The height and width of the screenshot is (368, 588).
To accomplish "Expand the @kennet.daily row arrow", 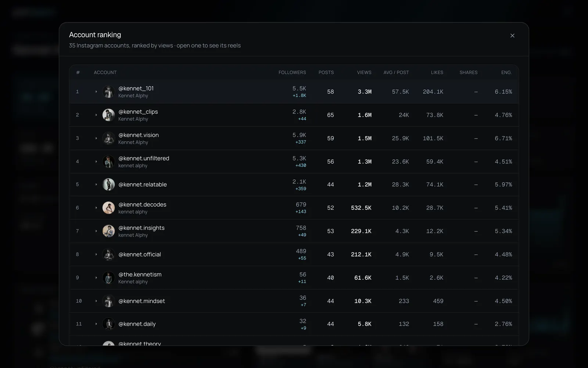I will [x=96, y=324].
